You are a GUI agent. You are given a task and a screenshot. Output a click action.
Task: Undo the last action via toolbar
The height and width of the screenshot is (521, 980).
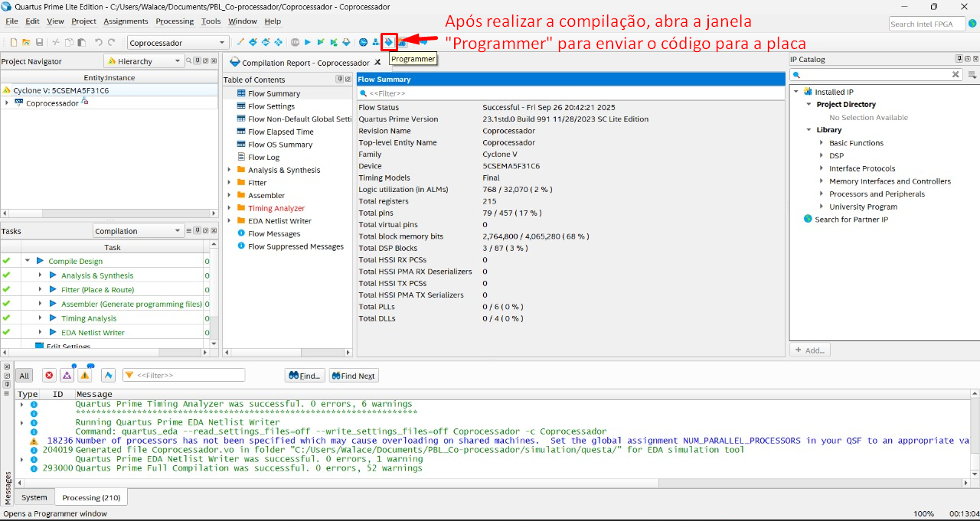click(x=99, y=42)
